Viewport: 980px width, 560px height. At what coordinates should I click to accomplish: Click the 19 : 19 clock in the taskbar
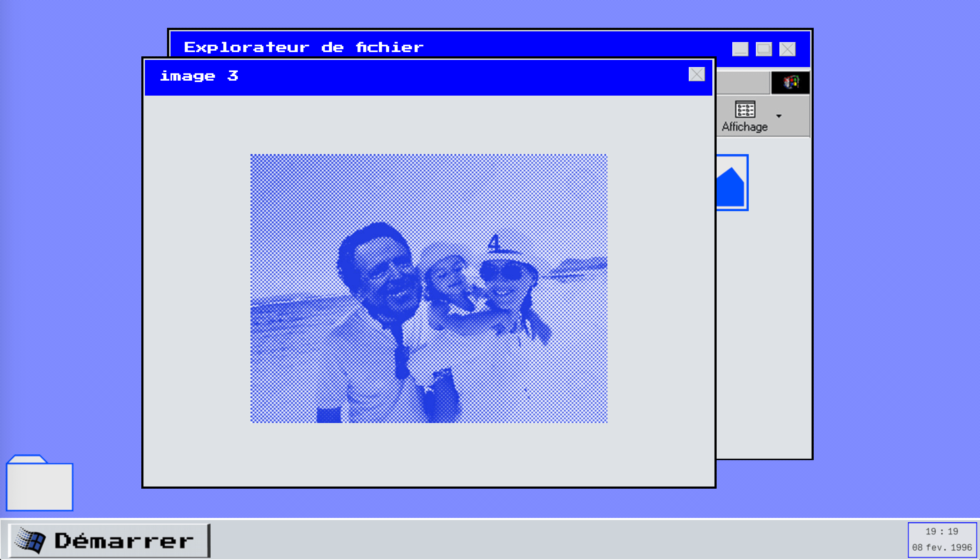pyautogui.click(x=941, y=531)
